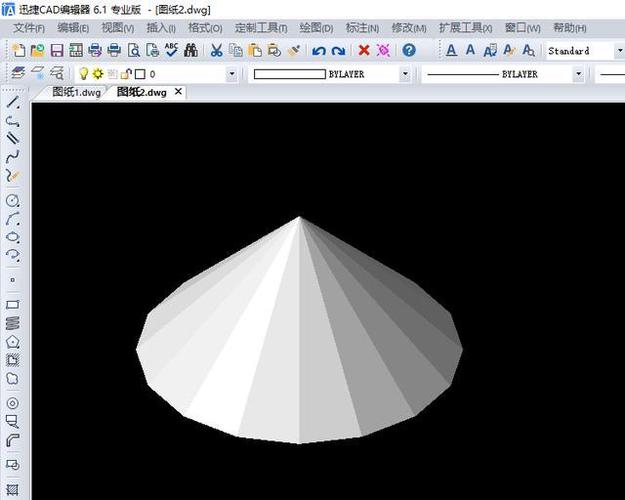Toggle layer lock padlock icon

(126, 74)
